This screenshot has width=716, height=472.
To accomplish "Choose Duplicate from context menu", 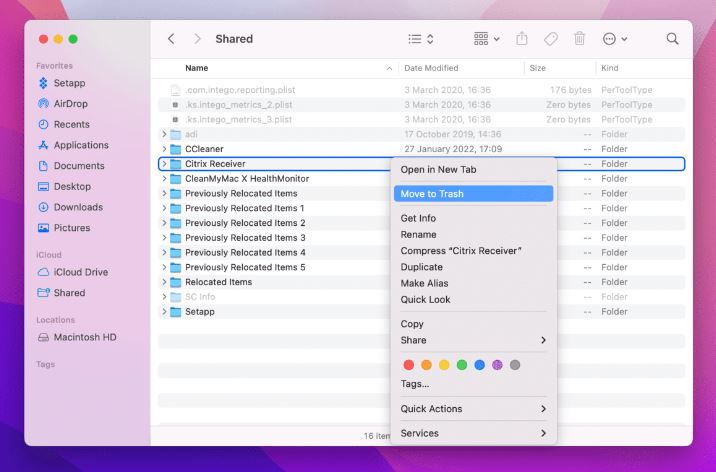I will (474, 267).
